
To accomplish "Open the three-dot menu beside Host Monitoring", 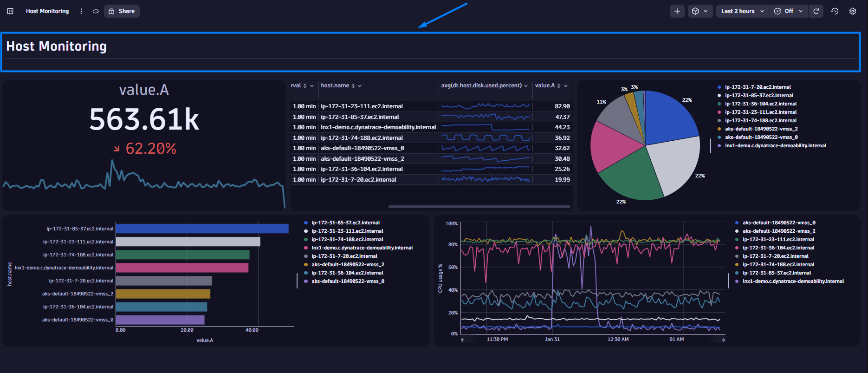I will 81,11.
